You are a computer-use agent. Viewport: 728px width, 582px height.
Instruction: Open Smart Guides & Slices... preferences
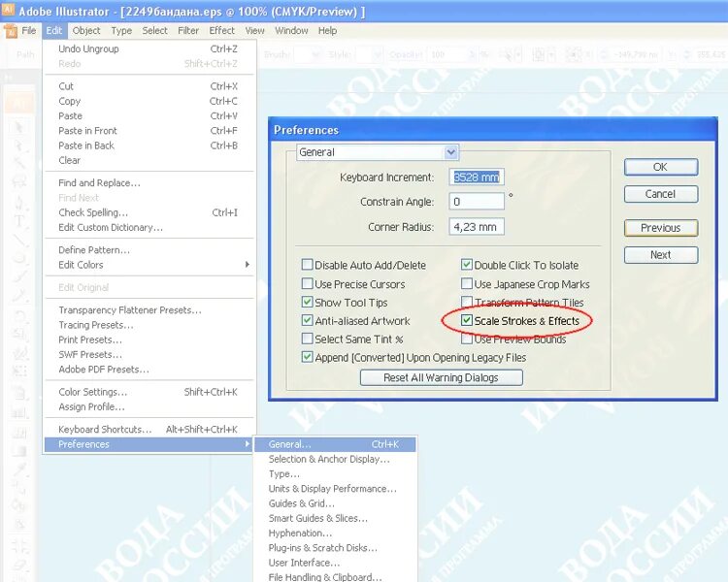[x=335, y=518]
